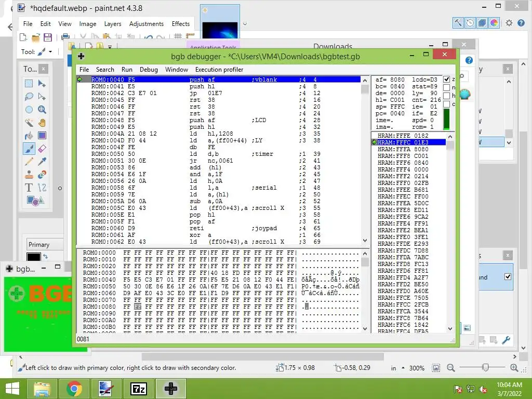The height and width of the screenshot is (399, 532).
Task: Select the Rectangle Select tool
Action: pyautogui.click(x=29, y=84)
